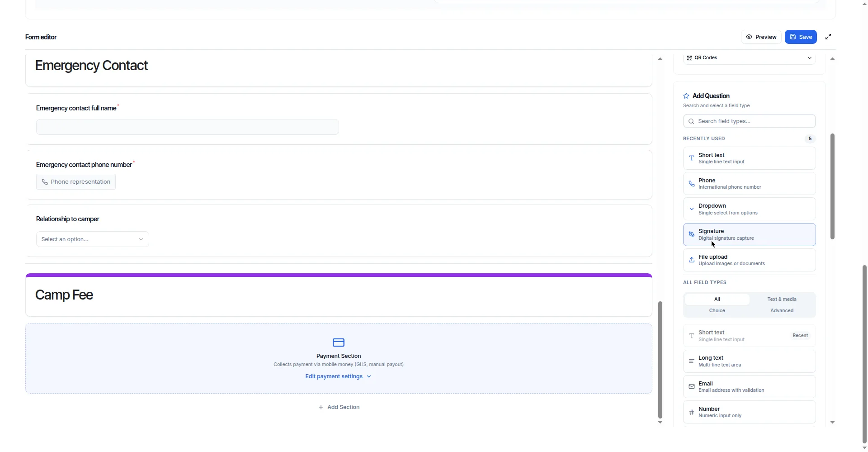Click the Preview button
Viewport: 868px width, 452px height.
coord(761,37)
